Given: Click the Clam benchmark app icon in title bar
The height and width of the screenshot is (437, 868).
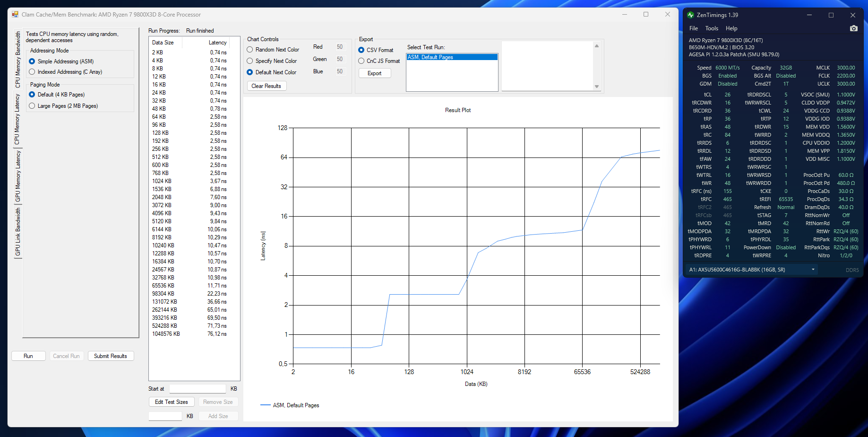Looking at the screenshot, I should (15, 15).
